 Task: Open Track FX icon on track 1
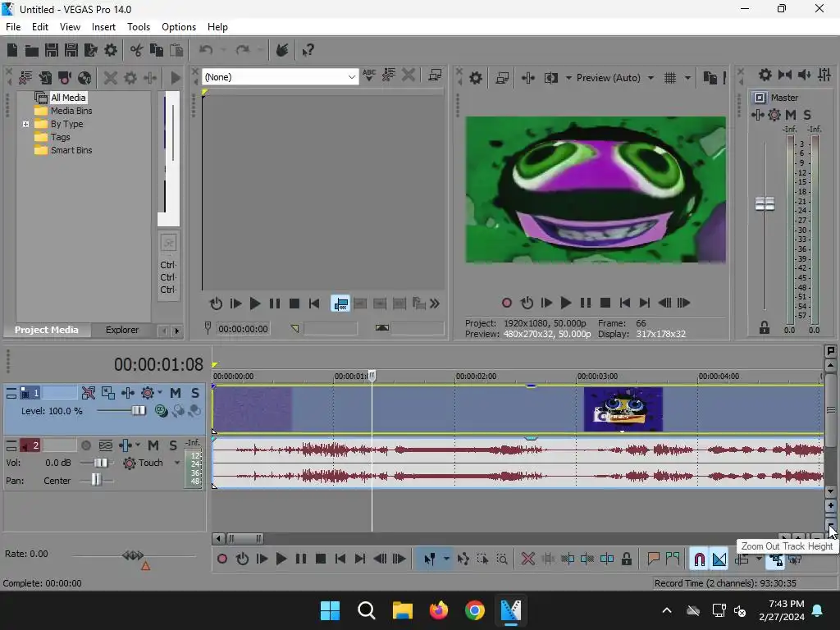pos(148,393)
